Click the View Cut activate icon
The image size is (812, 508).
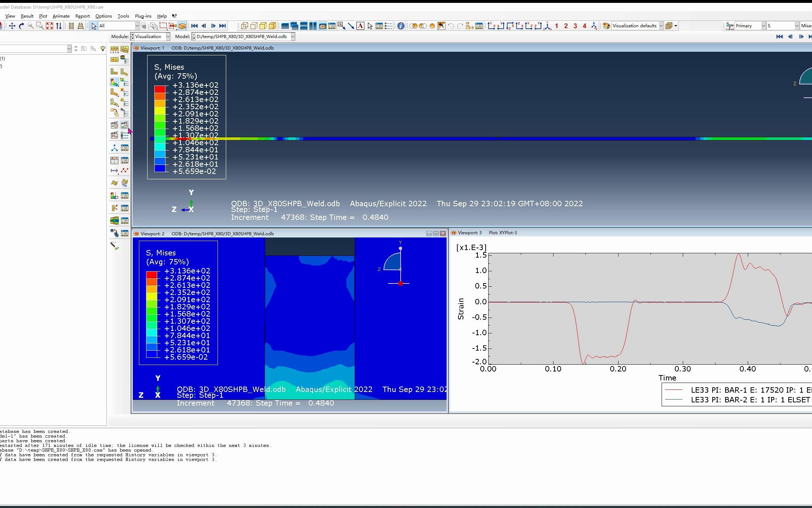point(114,195)
